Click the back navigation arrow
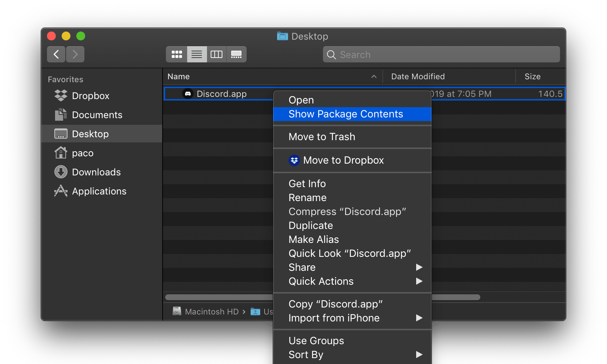The height and width of the screenshot is (364, 607). tap(56, 54)
